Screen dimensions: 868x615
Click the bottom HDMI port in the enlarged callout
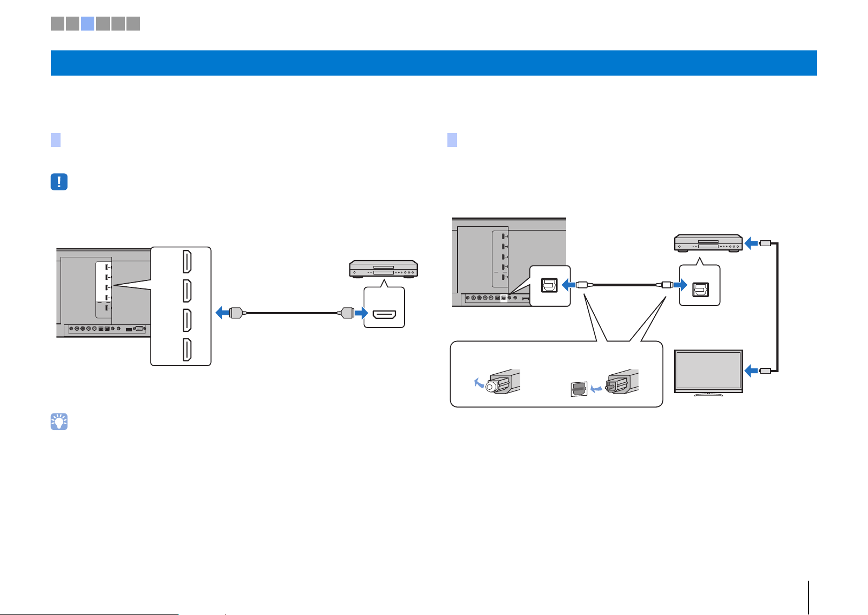[x=188, y=350]
